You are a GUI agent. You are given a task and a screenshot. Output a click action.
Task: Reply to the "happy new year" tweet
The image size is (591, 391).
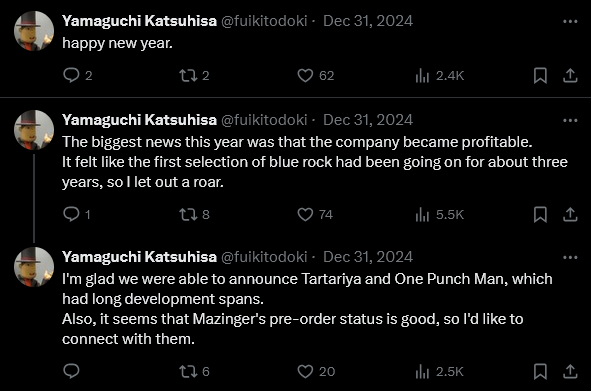77,75
